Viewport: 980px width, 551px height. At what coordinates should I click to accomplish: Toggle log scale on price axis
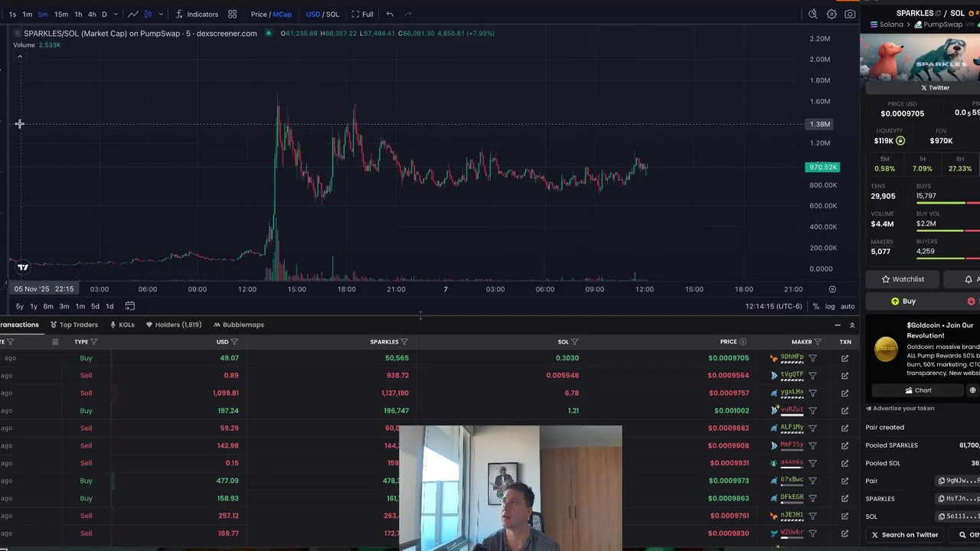click(830, 306)
